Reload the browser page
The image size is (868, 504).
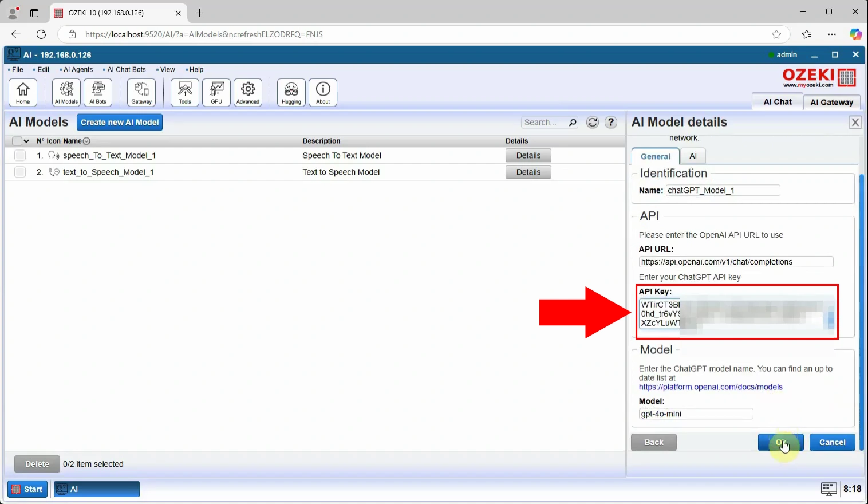[41, 34]
